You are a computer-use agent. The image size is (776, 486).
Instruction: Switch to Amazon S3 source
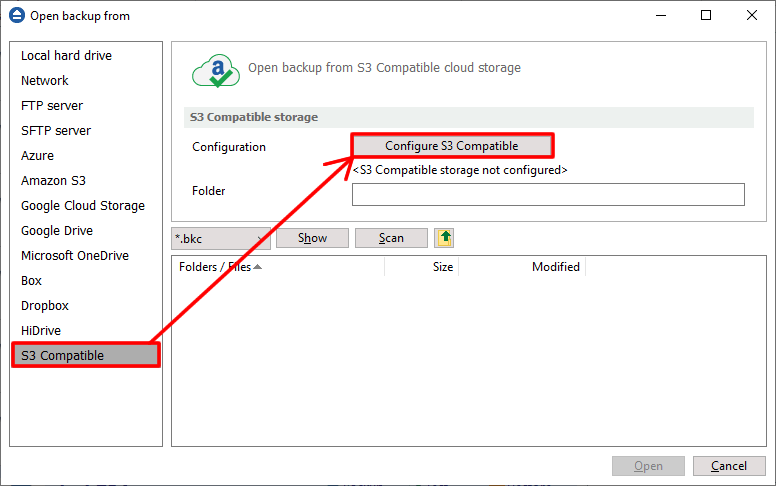coord(53,181)
